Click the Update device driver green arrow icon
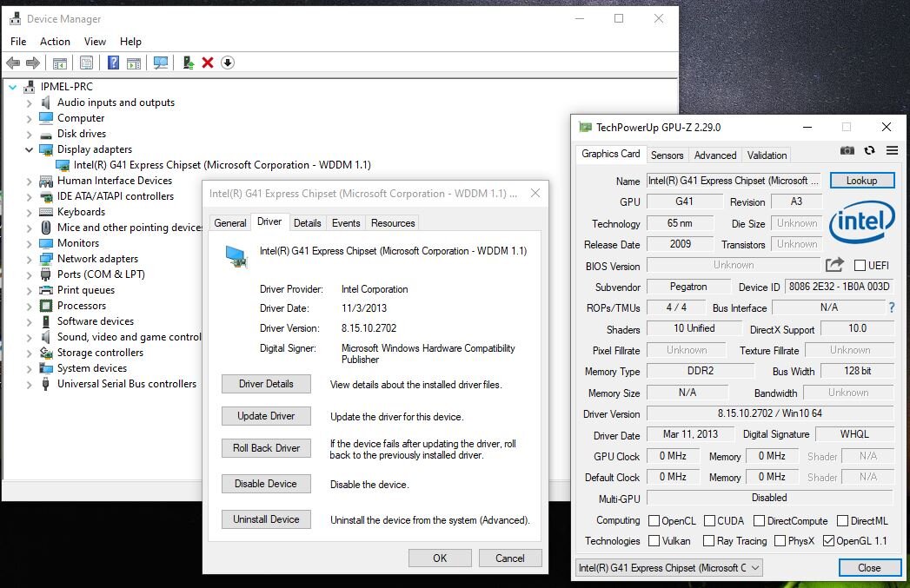Viewport: 910px width, 588px height. click(x=188, y=63)
